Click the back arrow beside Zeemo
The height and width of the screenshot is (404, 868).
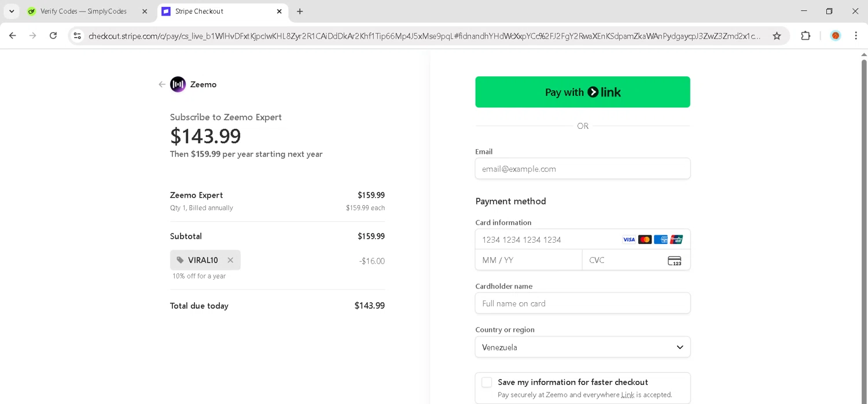pos(162,84)
